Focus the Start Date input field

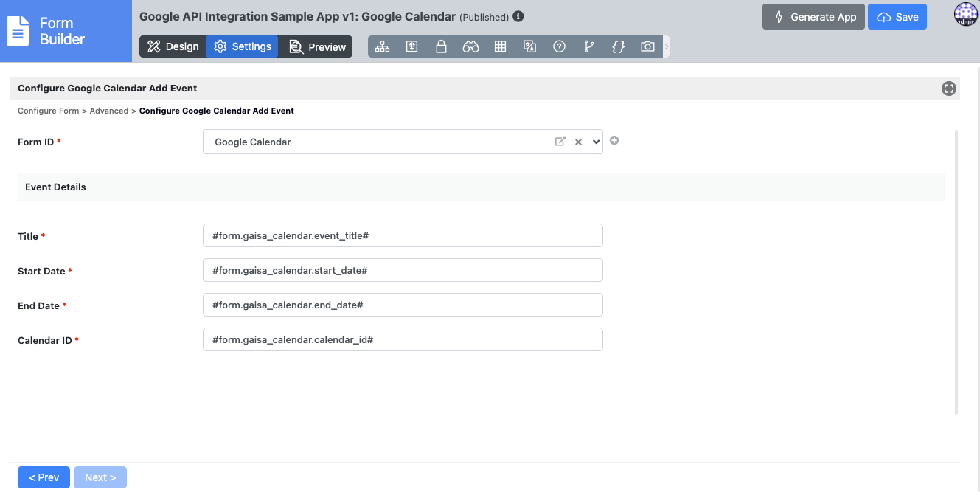click(403, 270)
